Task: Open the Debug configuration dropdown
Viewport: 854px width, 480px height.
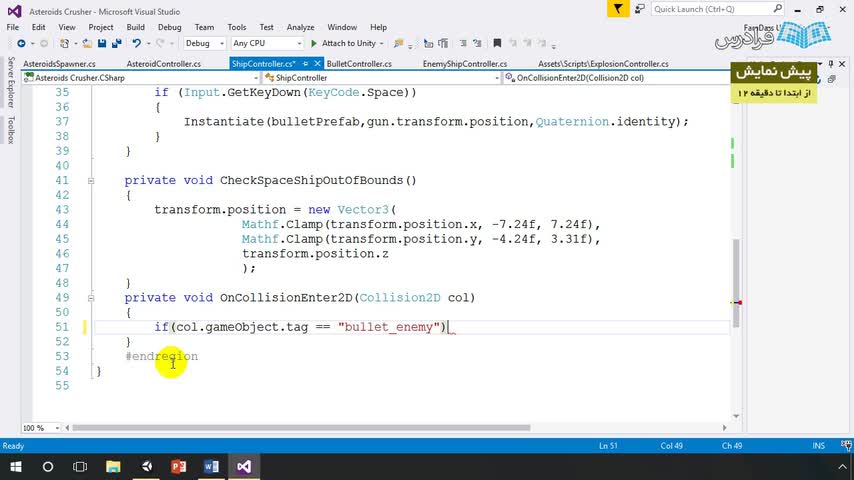Action: [x=204, y=43]
